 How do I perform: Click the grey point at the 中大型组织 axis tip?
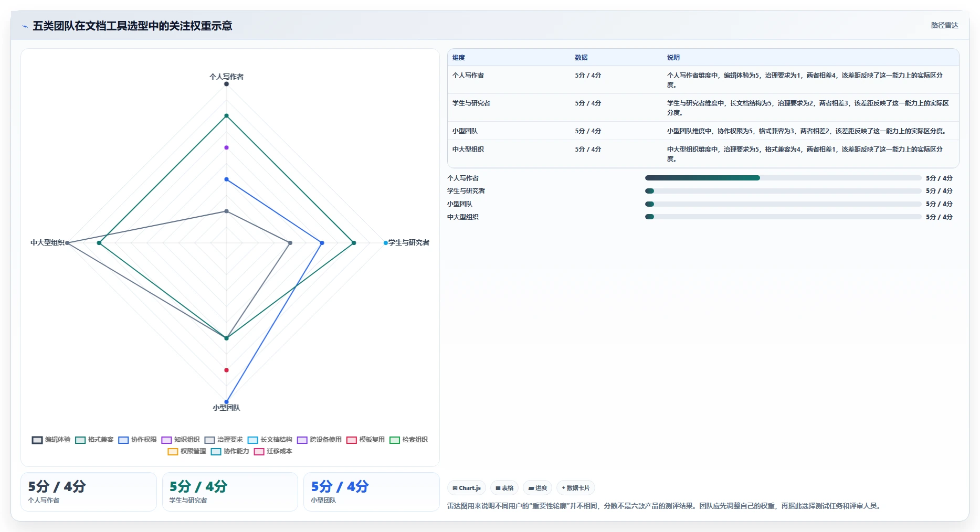(x=67, y=243)
